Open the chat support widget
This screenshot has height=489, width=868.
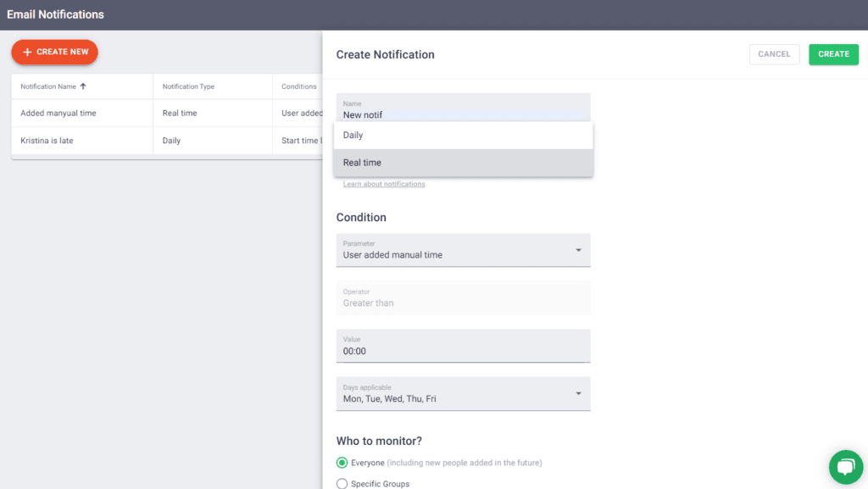pos(845,467)
